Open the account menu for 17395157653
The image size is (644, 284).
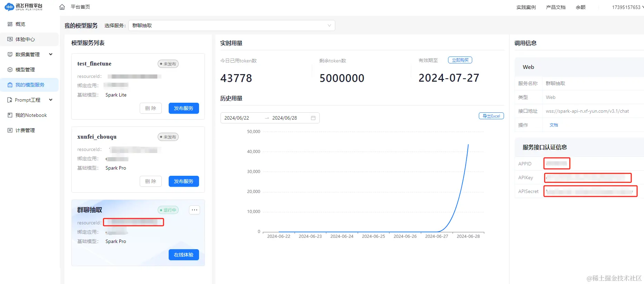coord(627,7)
